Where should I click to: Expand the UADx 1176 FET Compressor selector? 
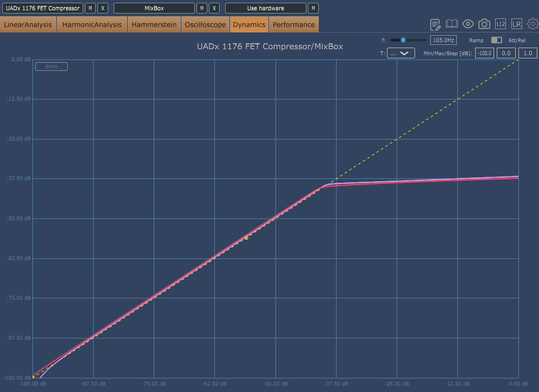click(x=42, y=8)
